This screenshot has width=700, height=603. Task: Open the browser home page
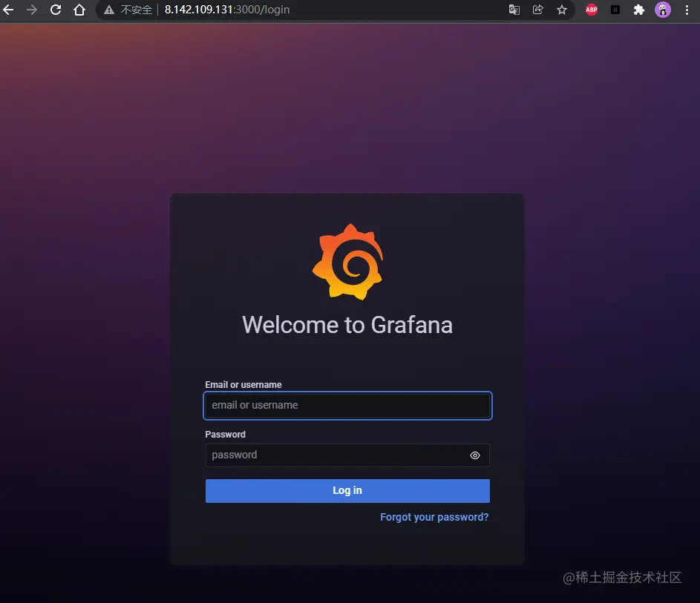(79, 10)
